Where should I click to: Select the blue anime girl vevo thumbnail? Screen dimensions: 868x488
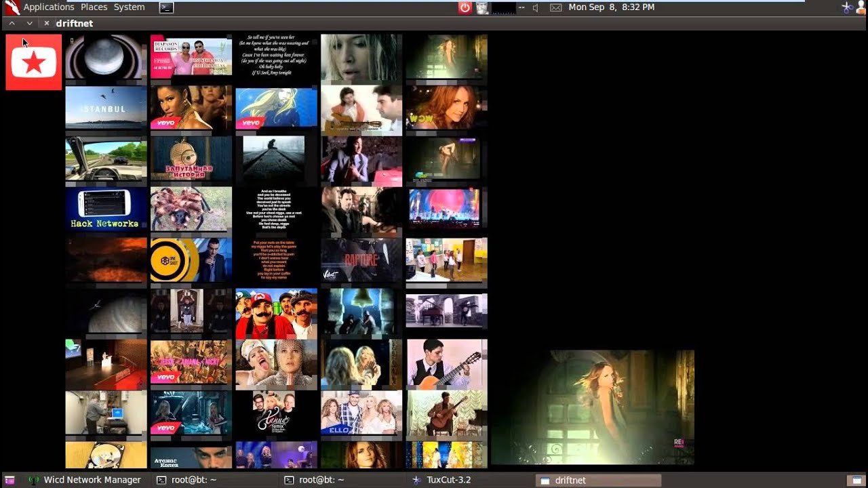(x=276, y=108)
